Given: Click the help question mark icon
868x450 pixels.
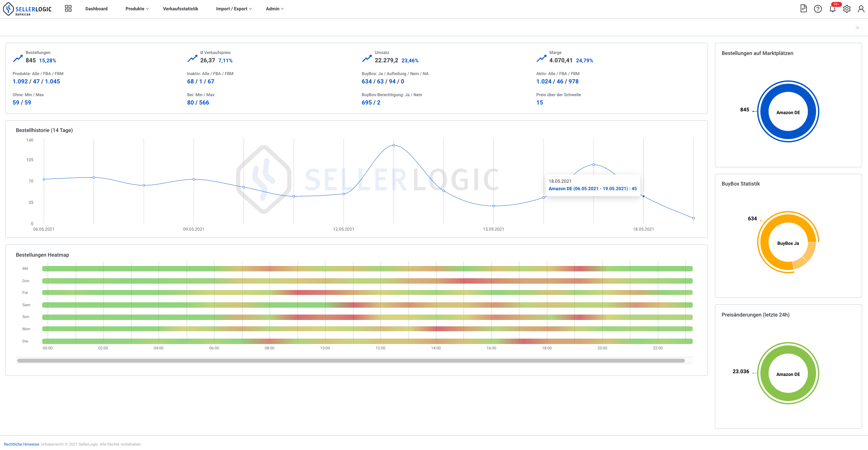Looking at the screenshot, I should click(x=818, y=9).
